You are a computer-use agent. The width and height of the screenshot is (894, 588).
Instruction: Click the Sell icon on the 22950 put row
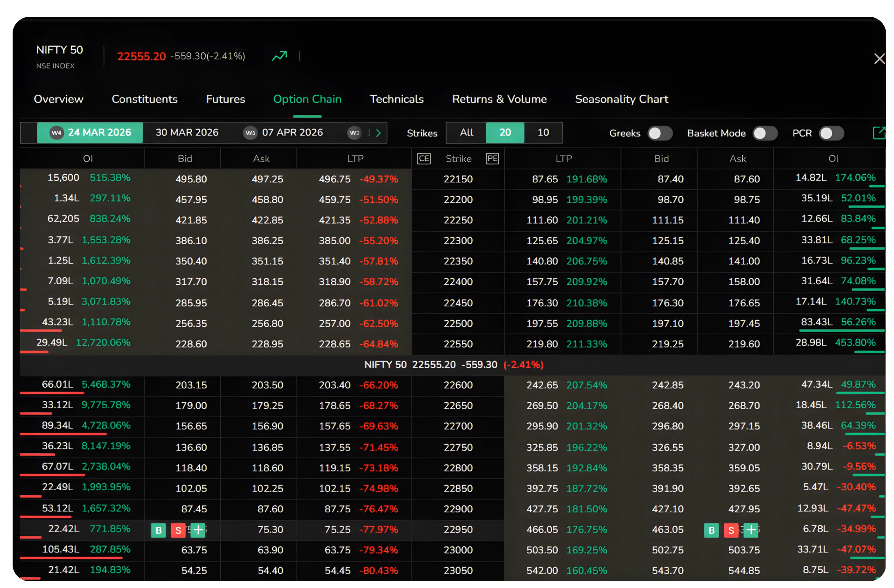click(732, 530)
